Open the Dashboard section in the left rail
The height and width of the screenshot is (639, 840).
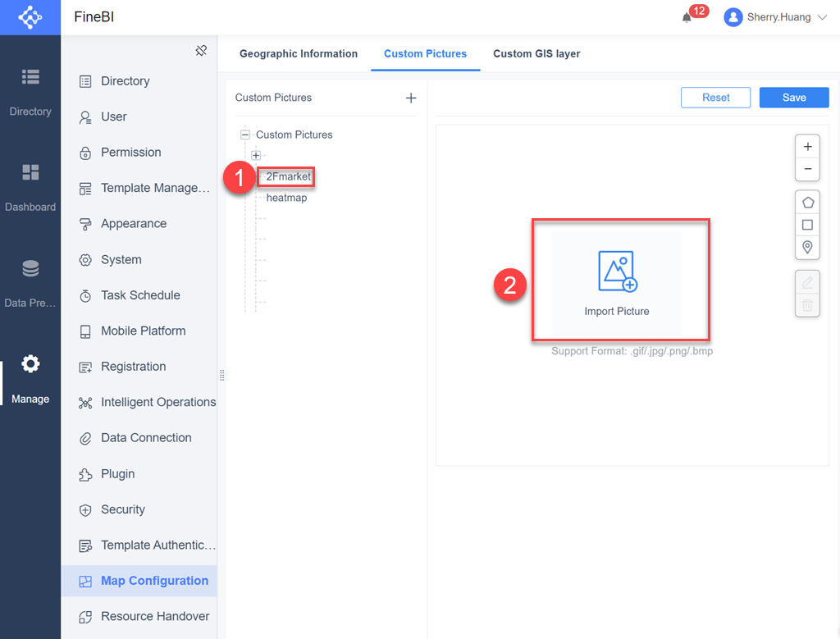30,188
